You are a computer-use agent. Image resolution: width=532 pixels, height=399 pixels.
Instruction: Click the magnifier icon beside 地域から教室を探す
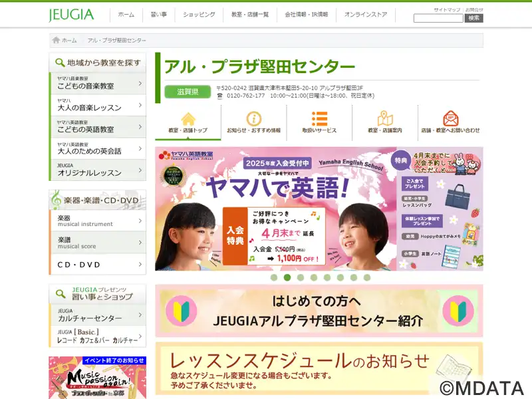pos(60,63)
